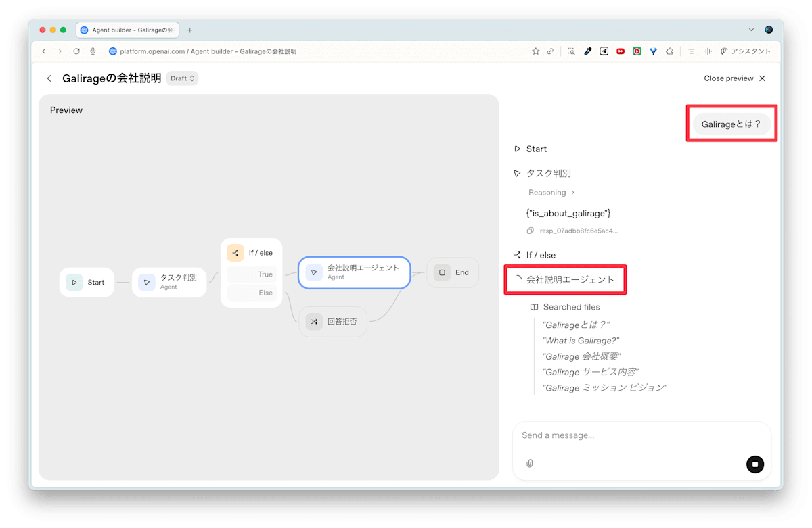Select the Agent builder – Galirage tab
The width and height of the screenshot is (812, 528).
tap(127, 30)
